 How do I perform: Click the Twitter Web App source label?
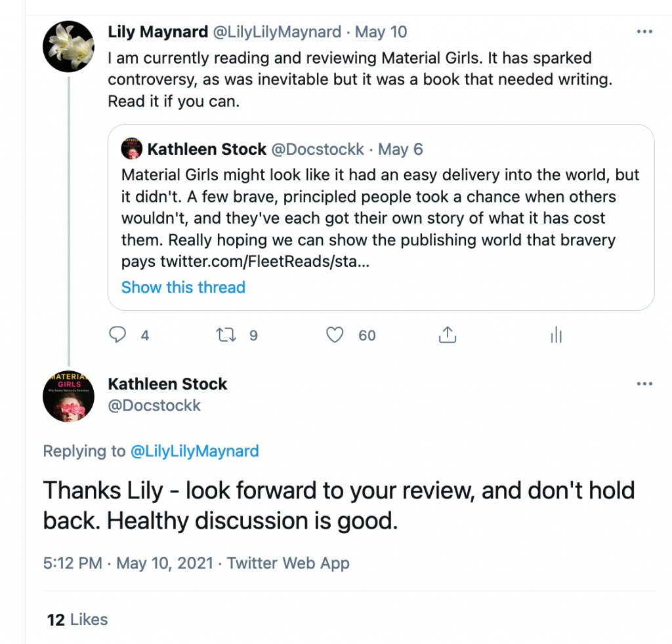coord(288,563)
